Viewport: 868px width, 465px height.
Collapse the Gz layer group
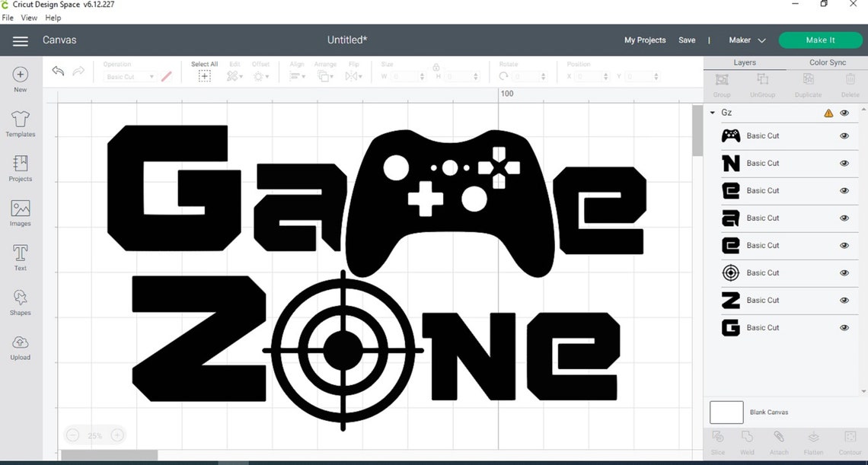(712, 112)
